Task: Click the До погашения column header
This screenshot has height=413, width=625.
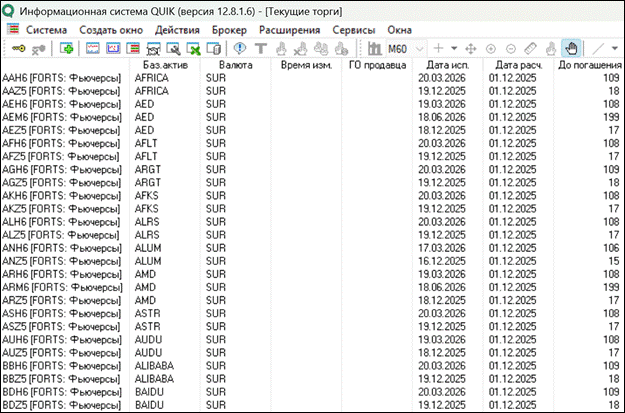Action: pos(588,65)
